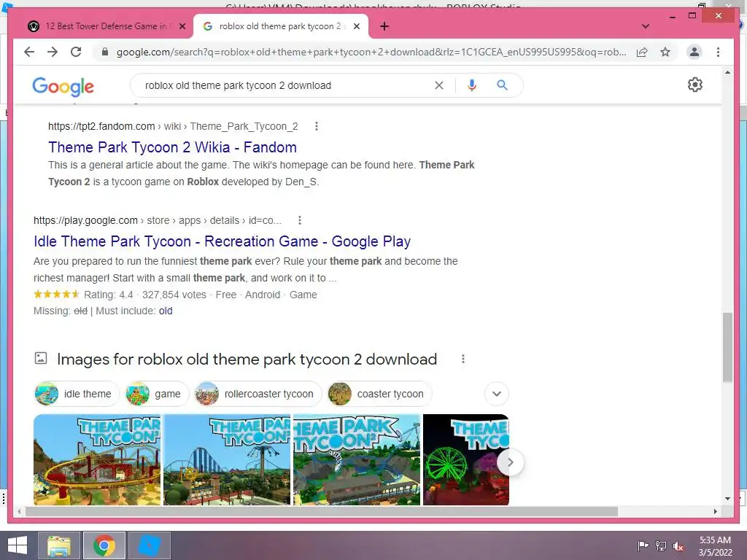Click the 'Rating: 4.4' text

[x=108, y=295]
